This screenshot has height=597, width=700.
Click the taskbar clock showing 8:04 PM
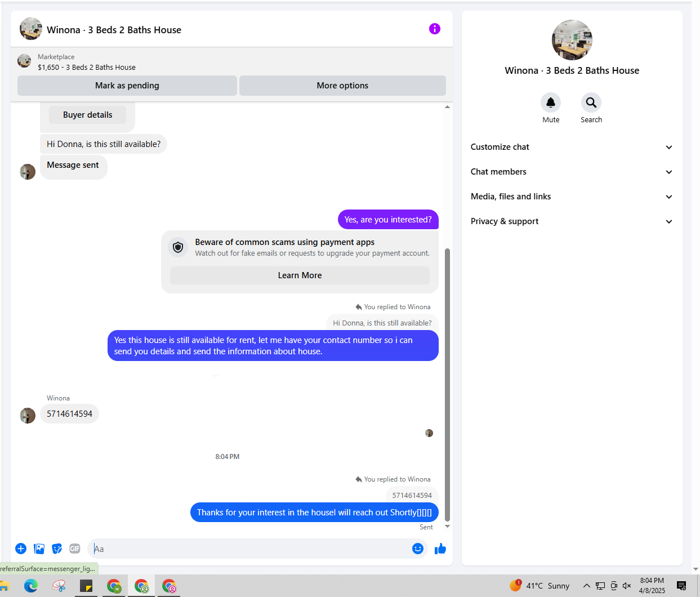(652, 586)
